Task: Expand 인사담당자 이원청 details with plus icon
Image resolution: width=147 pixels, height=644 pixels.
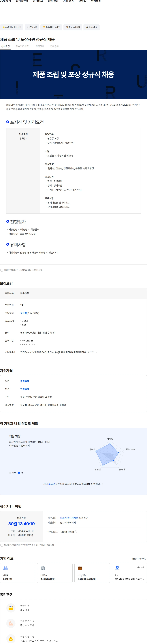Action: (x=76, y=532)
